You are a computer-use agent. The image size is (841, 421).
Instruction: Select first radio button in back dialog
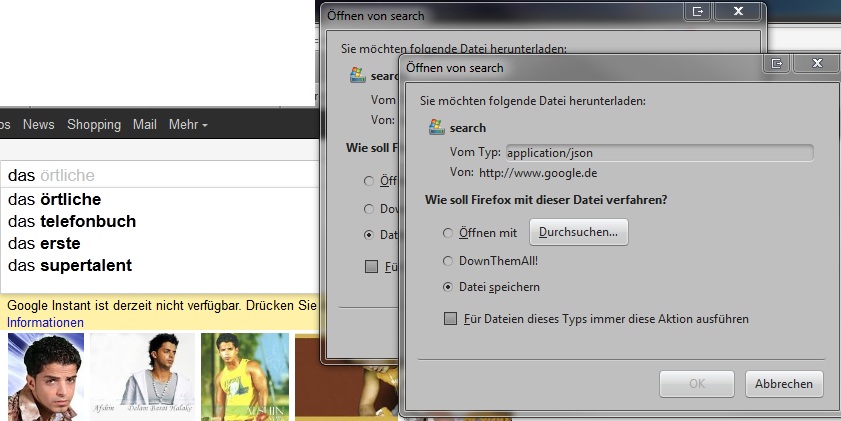tap(368, 181)
